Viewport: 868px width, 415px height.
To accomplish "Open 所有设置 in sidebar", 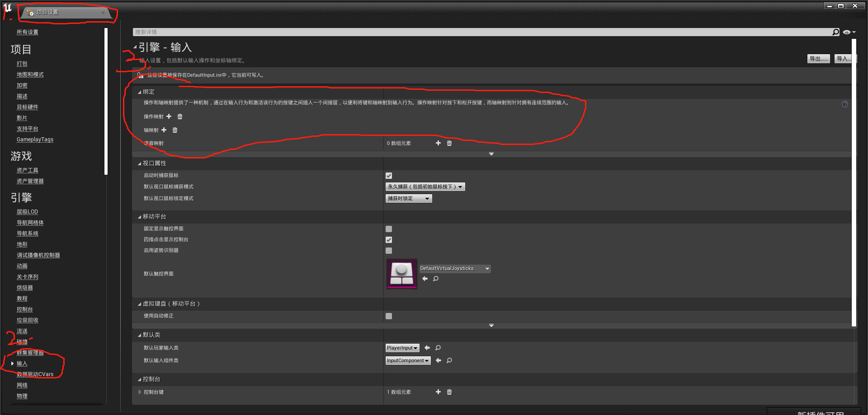I will point(28,32).
